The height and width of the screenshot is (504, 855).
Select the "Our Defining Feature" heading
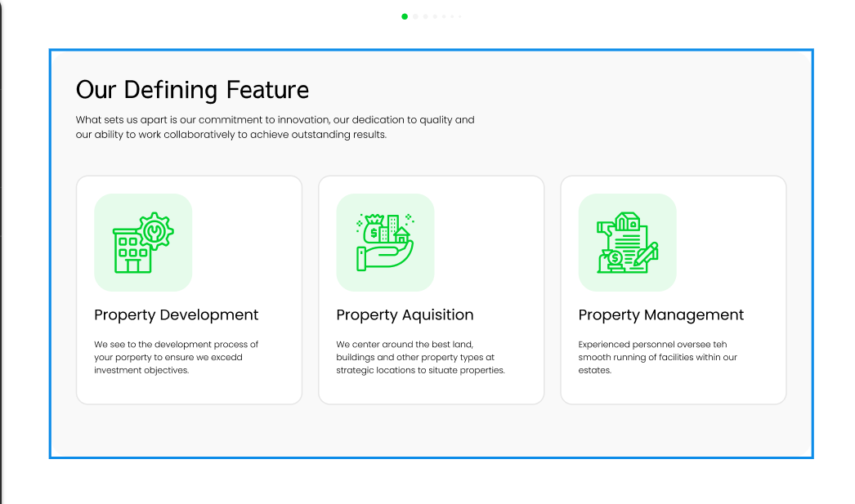[192, 90]
